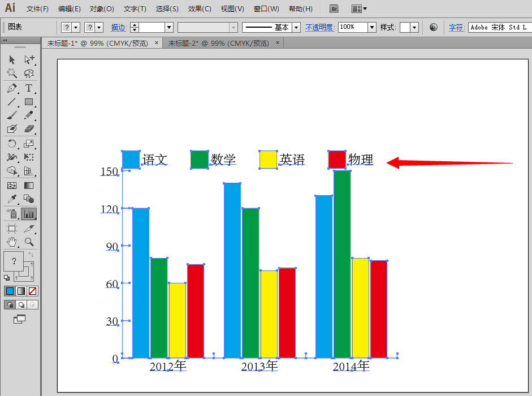Select the Paintbrush tool
Image resolution: width=532 pixels, height=396 pixels.
pyautogui.click(x=12, y=115)
